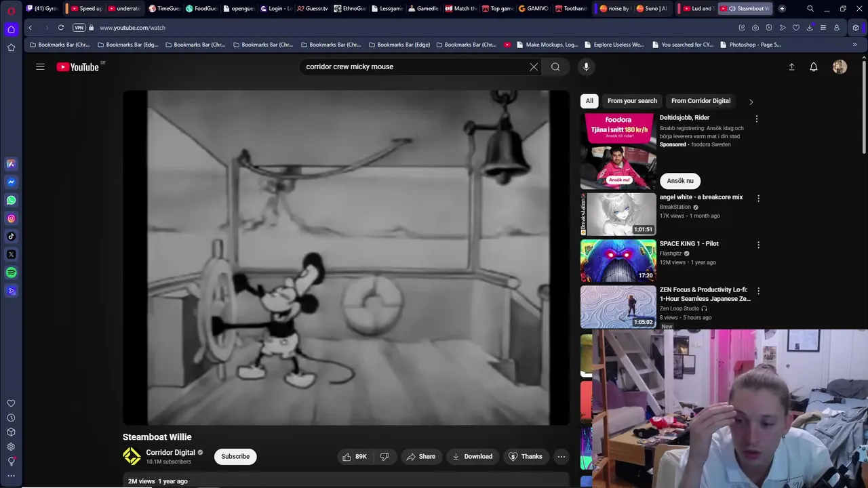Open the YouTube account avatar menu
The height and width of the screenshot is (488, 868).
(840, 66)
